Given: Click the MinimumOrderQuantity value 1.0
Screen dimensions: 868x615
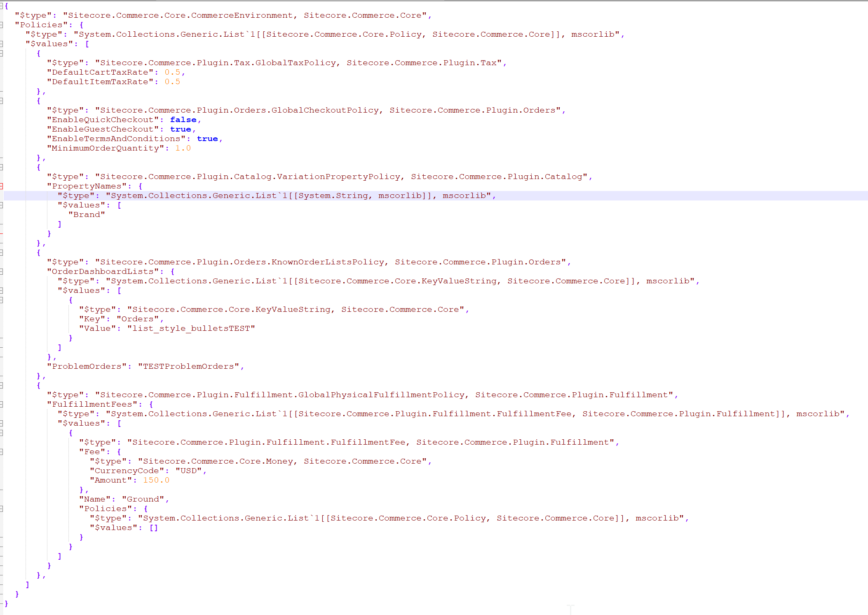Looking at the screenshot, I should [183, 148].
